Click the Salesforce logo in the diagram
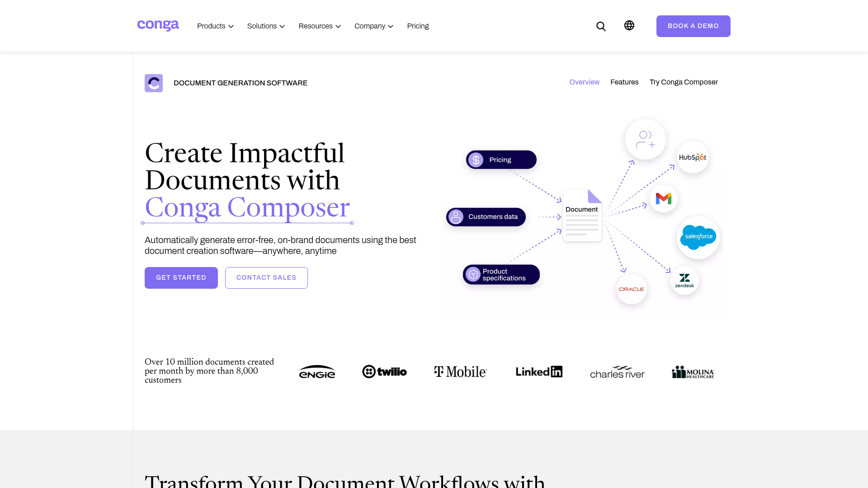 tap(698, 237)
